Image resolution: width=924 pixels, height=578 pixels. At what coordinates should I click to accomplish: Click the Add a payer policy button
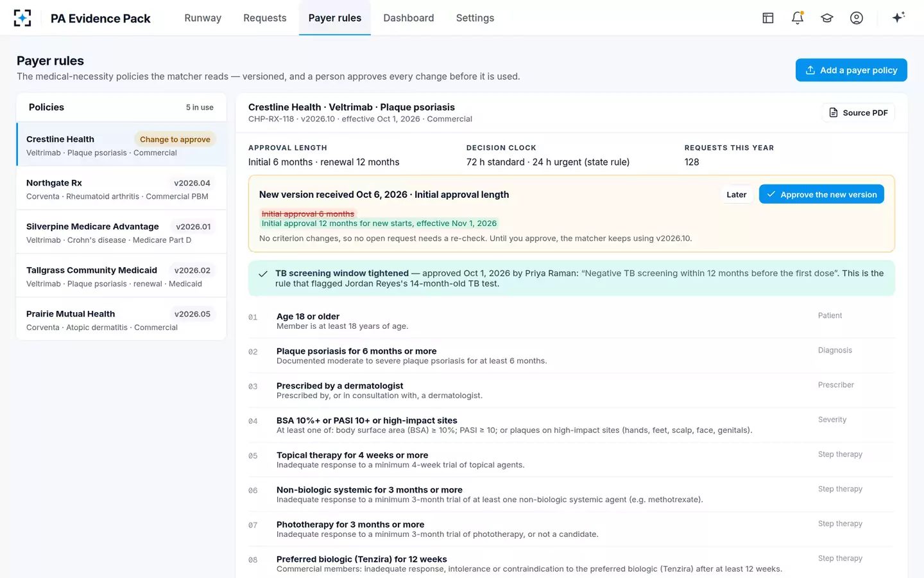pyautogui.click(x=851, y=70)
